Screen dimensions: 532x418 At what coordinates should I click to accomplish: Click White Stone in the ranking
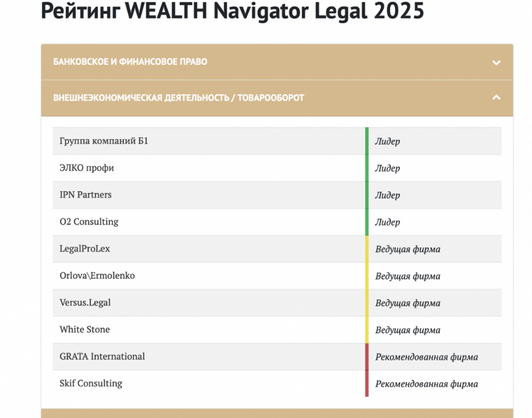click(x=84, y=329)
